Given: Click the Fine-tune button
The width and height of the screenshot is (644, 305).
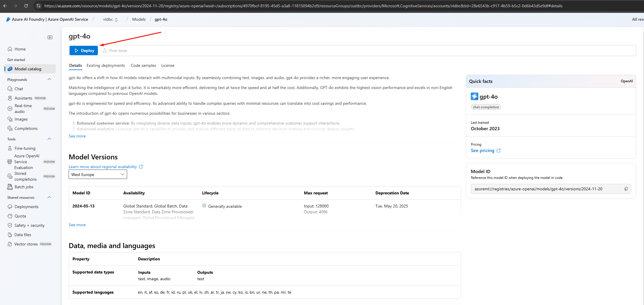Looking at the screenshot, I should pos(115,50).
